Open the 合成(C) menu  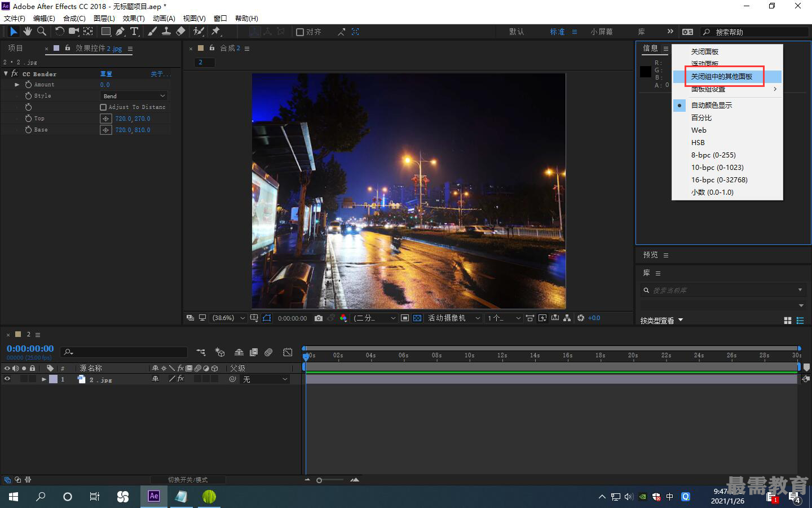pos(74,19)
